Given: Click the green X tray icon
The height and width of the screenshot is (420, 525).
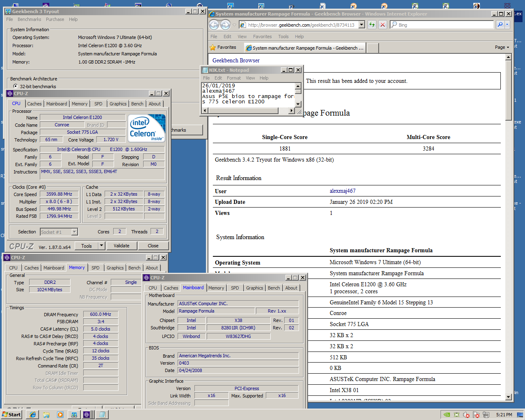Looking at the screenshot, I should click(x=457, y=415).
